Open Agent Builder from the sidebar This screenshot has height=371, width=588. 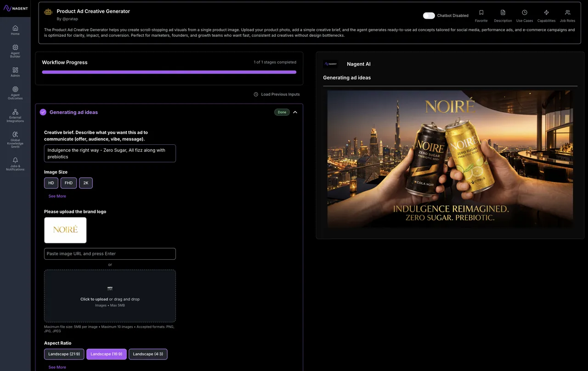pyautogui.click(x=15, y=51)
